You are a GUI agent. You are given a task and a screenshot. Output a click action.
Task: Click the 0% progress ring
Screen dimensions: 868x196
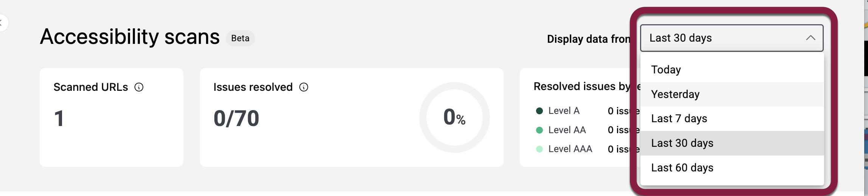click(x=454, y=117)
